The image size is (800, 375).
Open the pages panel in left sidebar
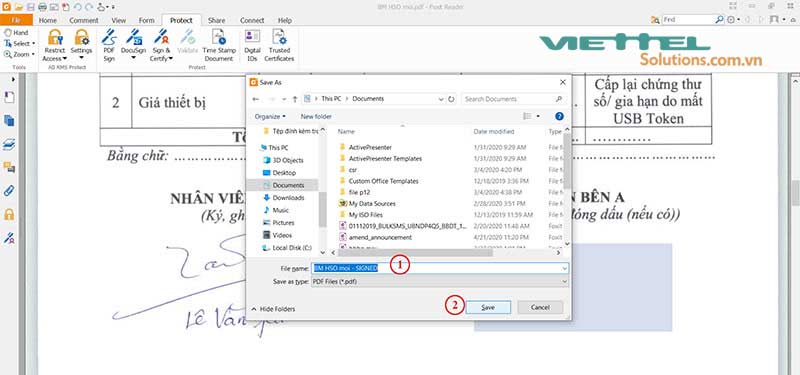point(9,121)
